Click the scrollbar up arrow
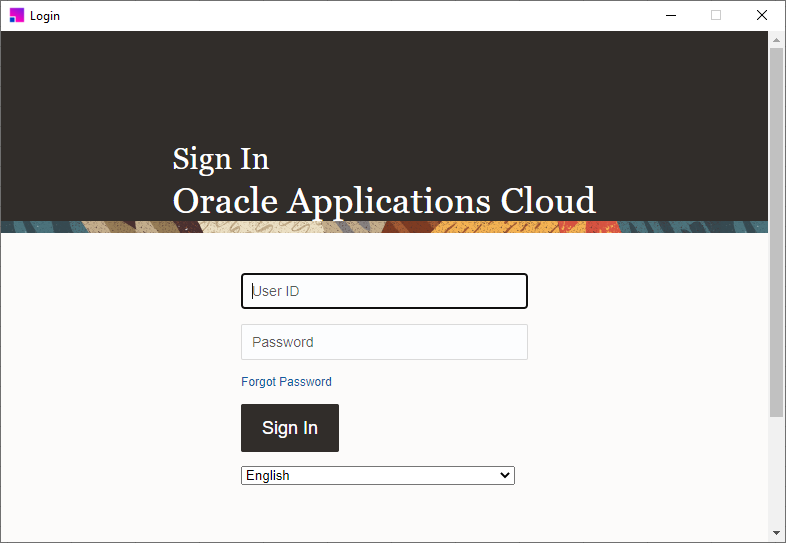Viewport: 786px width, 543px height. (777, 39)
